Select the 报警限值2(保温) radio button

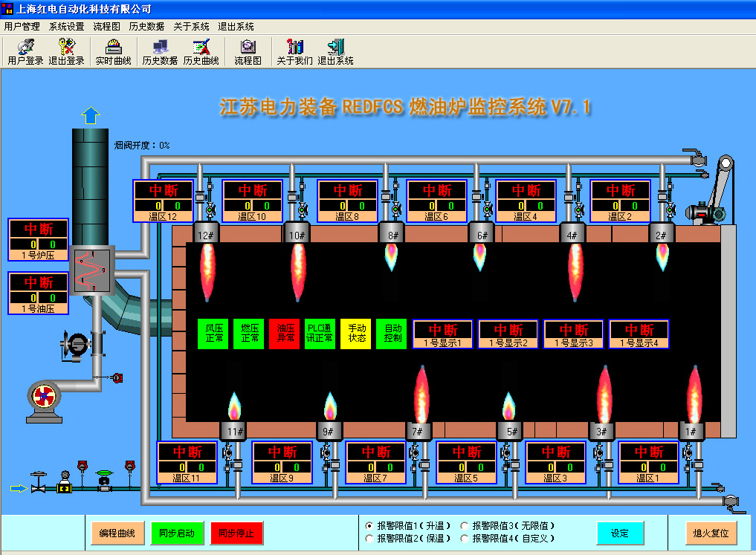coord(369,538)
